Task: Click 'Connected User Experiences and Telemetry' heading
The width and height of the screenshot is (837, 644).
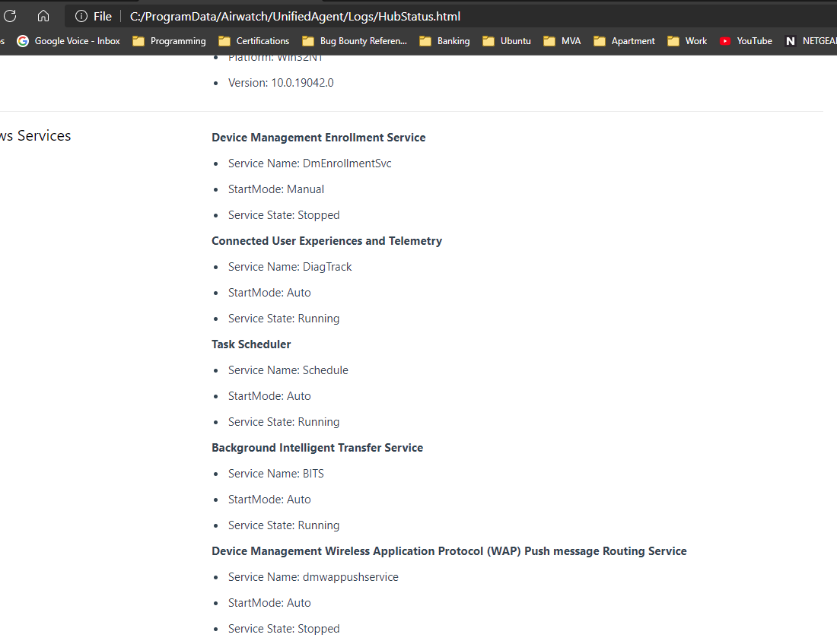Action: click(x=326, y=240)
